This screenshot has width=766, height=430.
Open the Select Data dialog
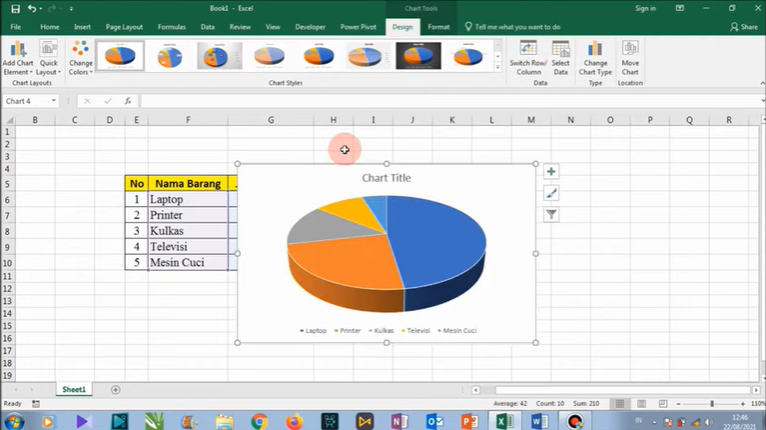tap(560, 58)
